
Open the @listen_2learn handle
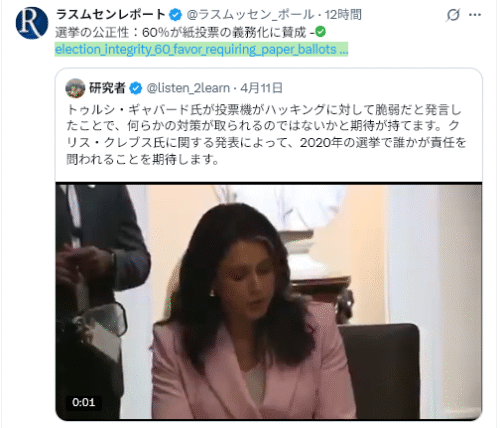click(188, 88)
